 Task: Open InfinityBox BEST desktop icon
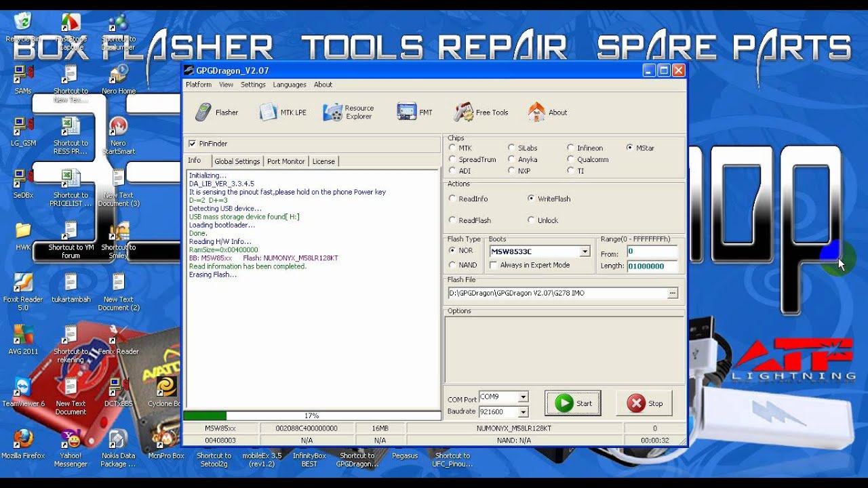[309, 460]
